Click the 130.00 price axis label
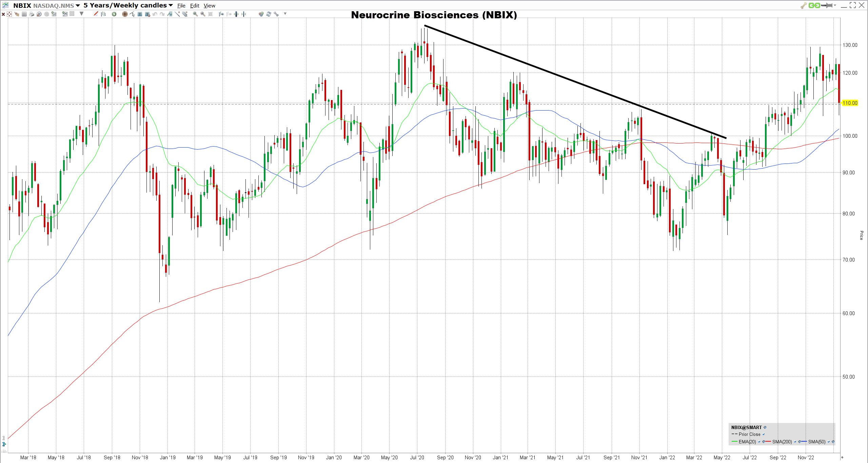The height and width of the screenshot is (463, 868). [850, 45]
